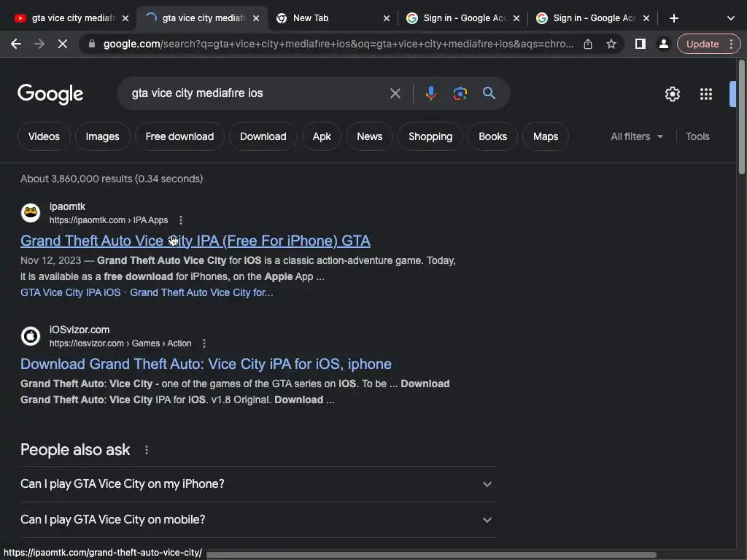Open Grand Theft Auto Vice City IPA link
The height and width of the screenshot is (560, 747).
[x=196, y=241]
